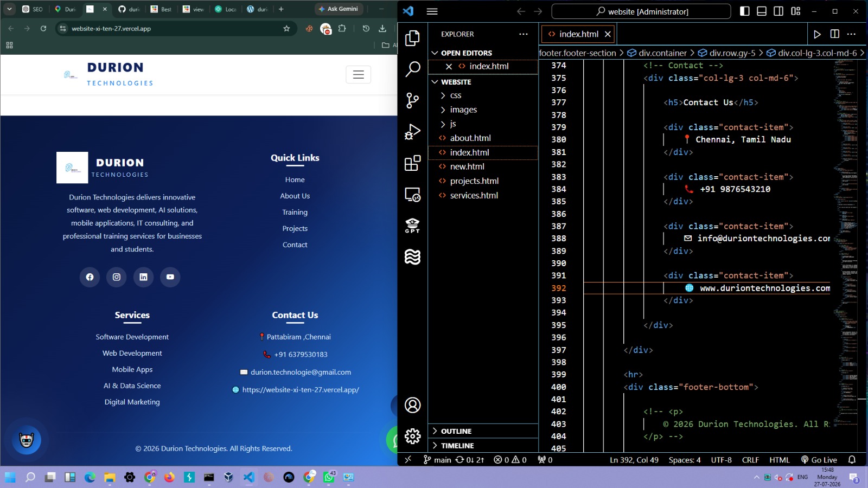Image resolution: width=868 pixels, height=488 pixels.
Task: Open the GPT extension icon in activity bar
Action: (412, 226)
